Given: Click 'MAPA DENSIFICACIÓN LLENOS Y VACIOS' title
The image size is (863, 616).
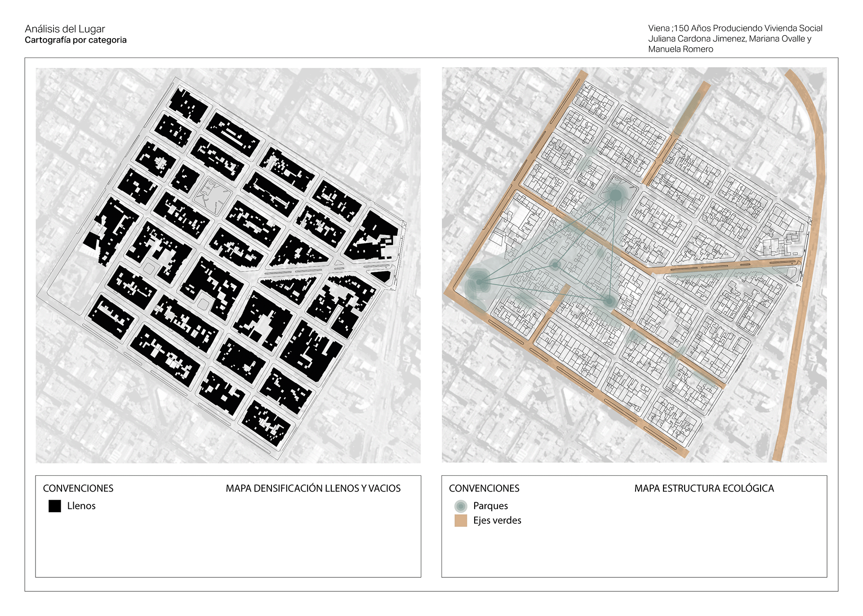Looking at the screenshot, I should point(313,488).
